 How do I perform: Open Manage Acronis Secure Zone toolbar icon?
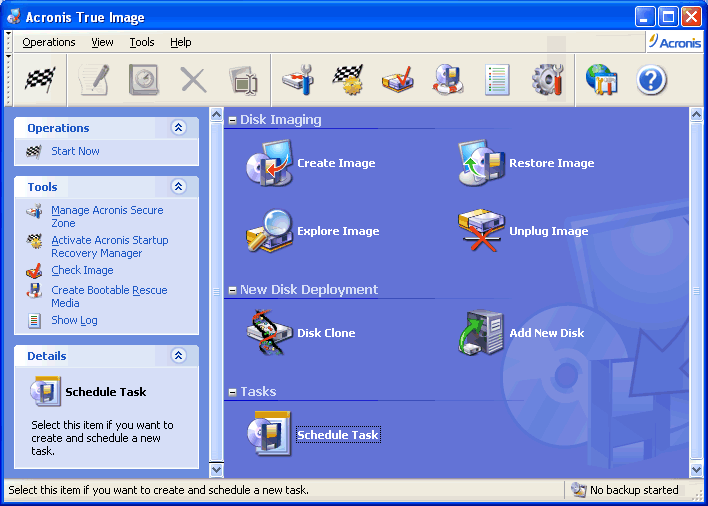point(299,80)
